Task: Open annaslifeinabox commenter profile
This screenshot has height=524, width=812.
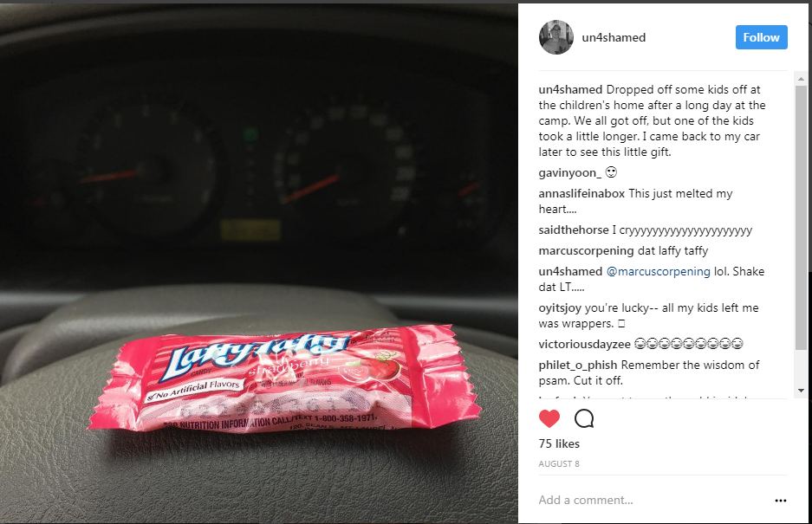Action: [x=581, y=194]
